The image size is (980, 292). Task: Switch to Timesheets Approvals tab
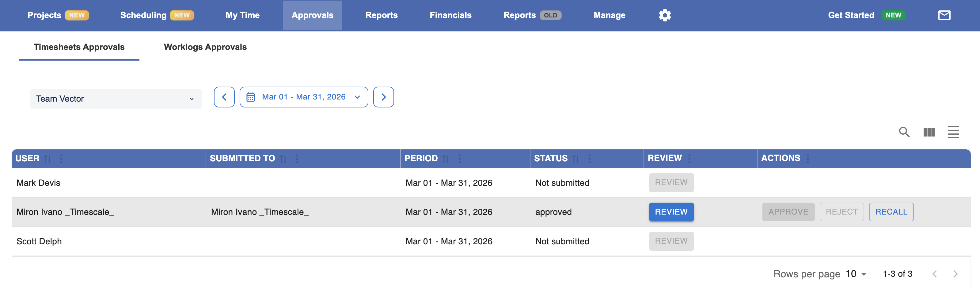tap(79, 47)
